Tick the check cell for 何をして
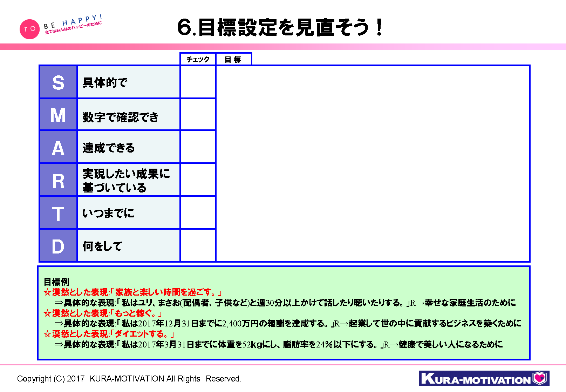This screenshot has width=566, height=392. point(198,246)
